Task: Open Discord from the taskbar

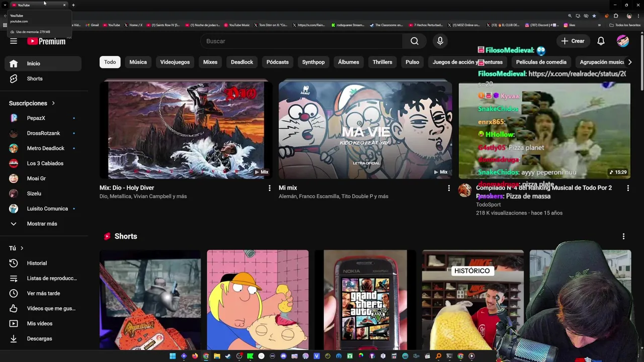Action: (283, 356)
